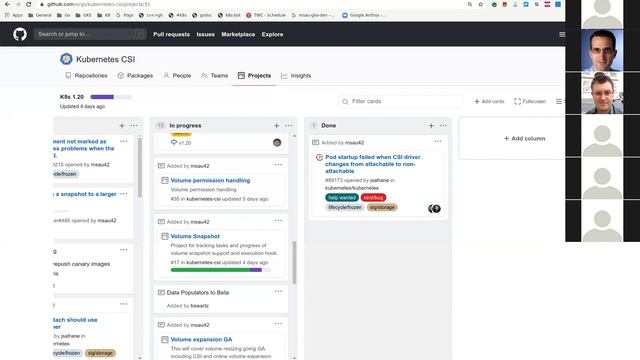Open Explore in header
Viewport: 640px width, 360px height.
click(272, 34)
